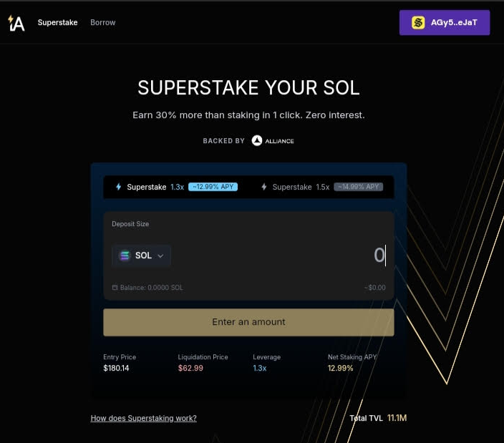Click the lightning icon for Superstake 1.3x
Screen dimensions: 504x443
pyautogui.click(x=119, y=187)
